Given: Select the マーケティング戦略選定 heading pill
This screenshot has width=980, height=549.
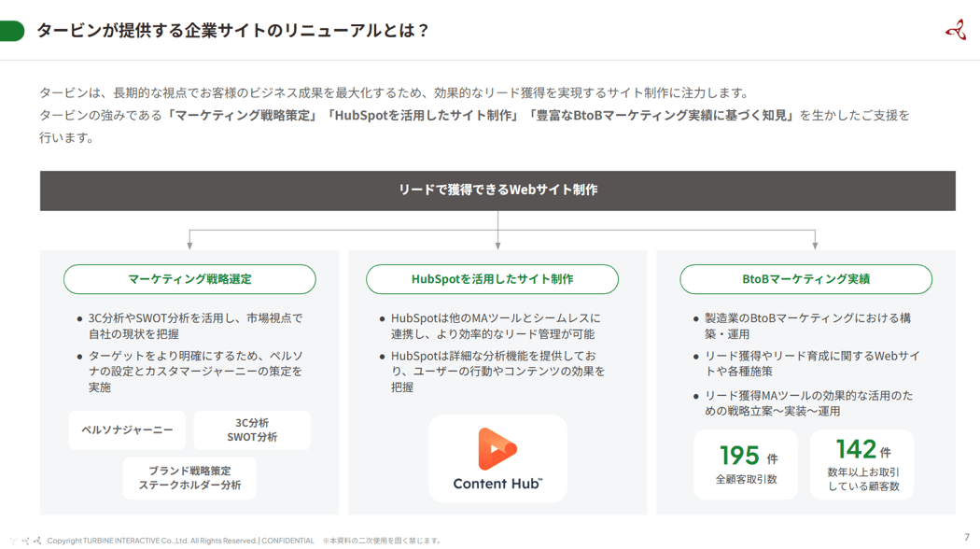Looking at the screenshot, I should click(x=189, y=279).
